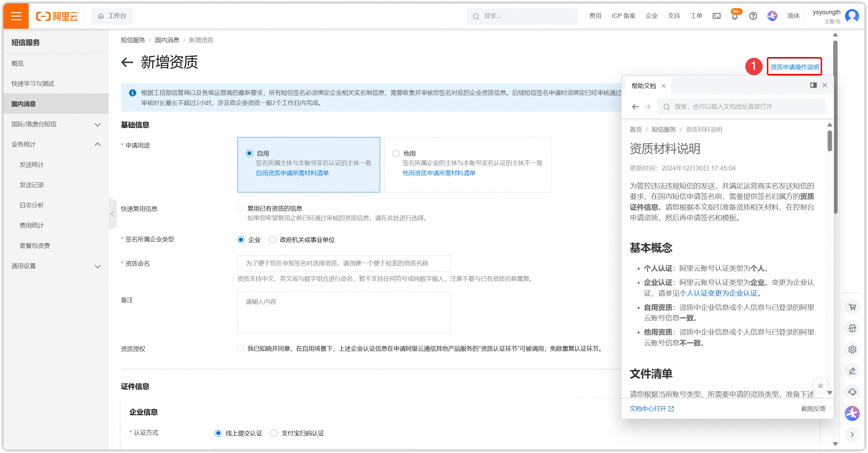Collapse the 业务统计 sidebar section
868x453 pixels.
tap(97, 144)
